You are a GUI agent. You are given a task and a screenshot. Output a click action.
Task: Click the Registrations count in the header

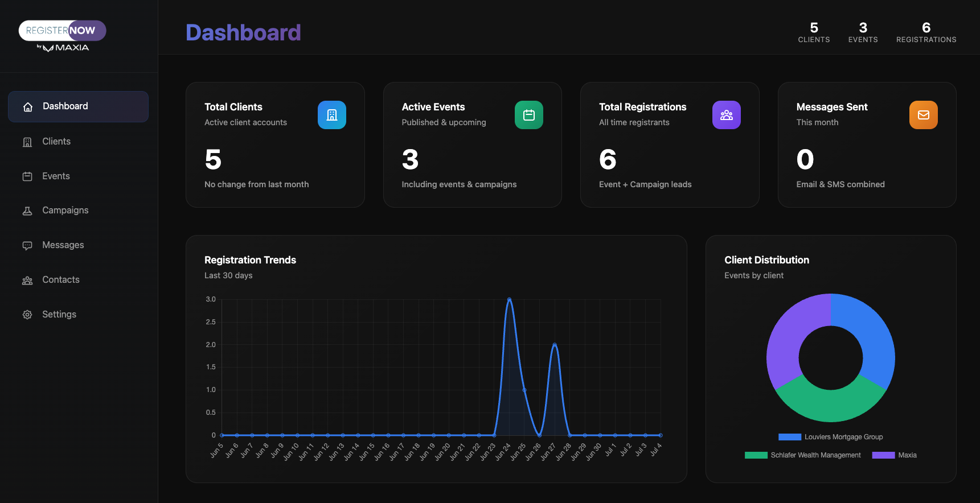coord(926,32)
